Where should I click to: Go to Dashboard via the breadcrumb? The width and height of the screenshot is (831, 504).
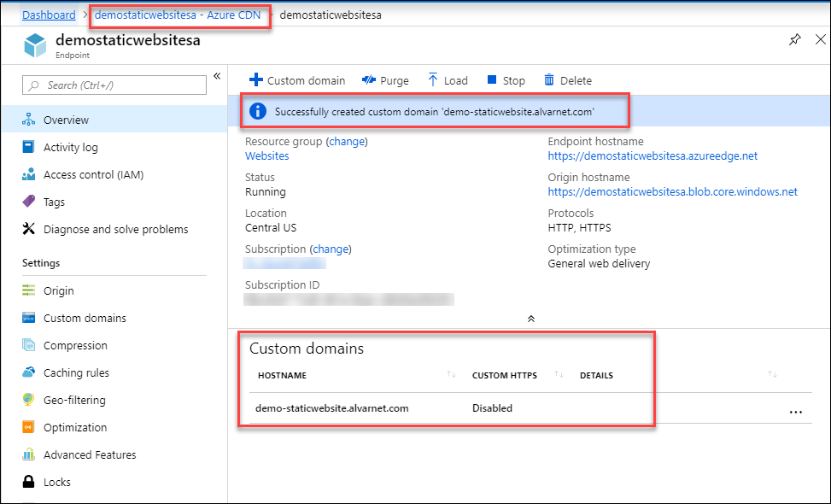[x=49, y=15]
